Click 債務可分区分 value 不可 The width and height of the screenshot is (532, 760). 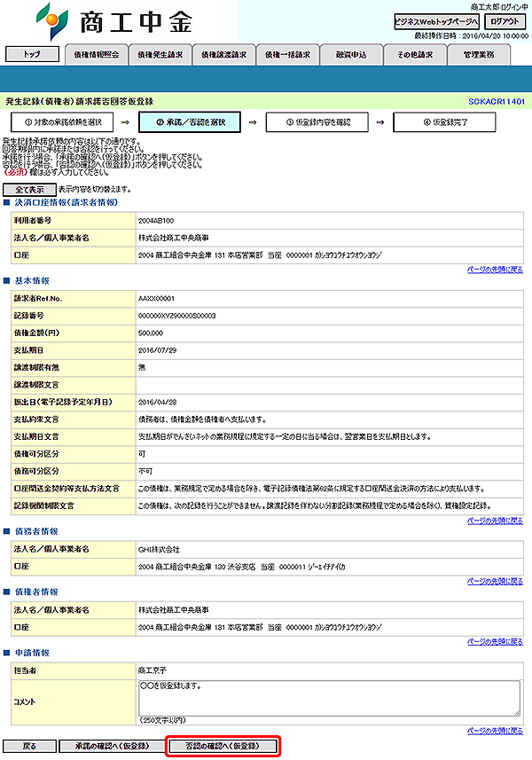click(145, 471)
